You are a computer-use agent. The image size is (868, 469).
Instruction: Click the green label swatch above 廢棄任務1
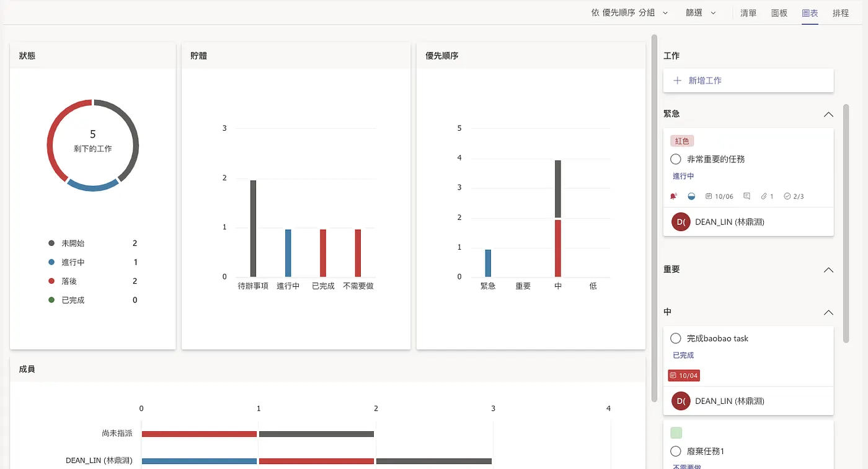(x=676, y=432)
